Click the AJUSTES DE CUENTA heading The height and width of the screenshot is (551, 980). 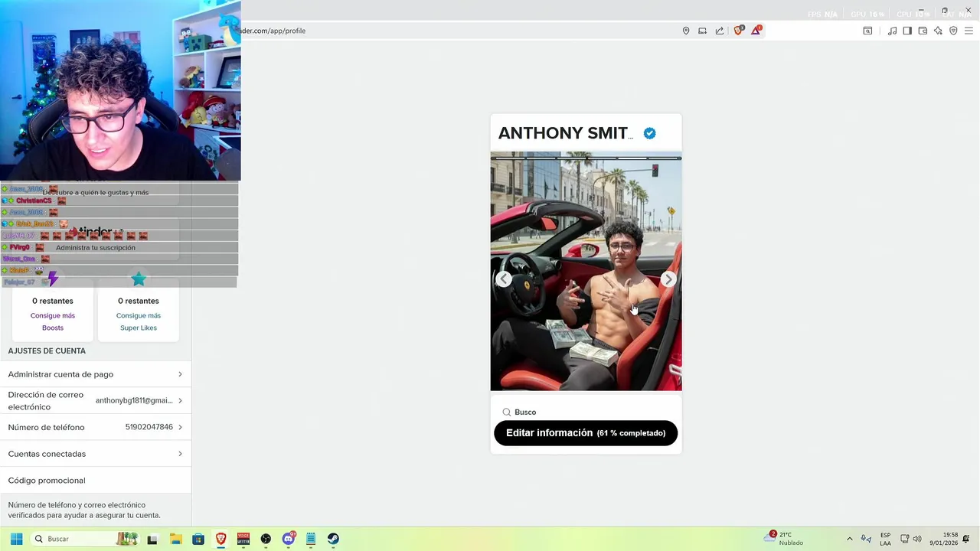click(x=47, y=350)
